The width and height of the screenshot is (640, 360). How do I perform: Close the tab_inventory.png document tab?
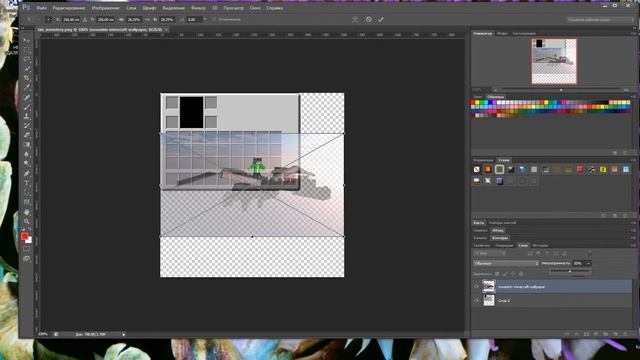[x=167, y=29]
